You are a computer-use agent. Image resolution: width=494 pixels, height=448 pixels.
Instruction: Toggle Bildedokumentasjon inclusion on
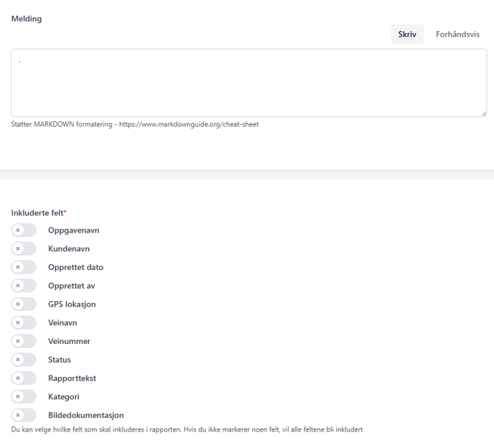(x=24, y=415)
